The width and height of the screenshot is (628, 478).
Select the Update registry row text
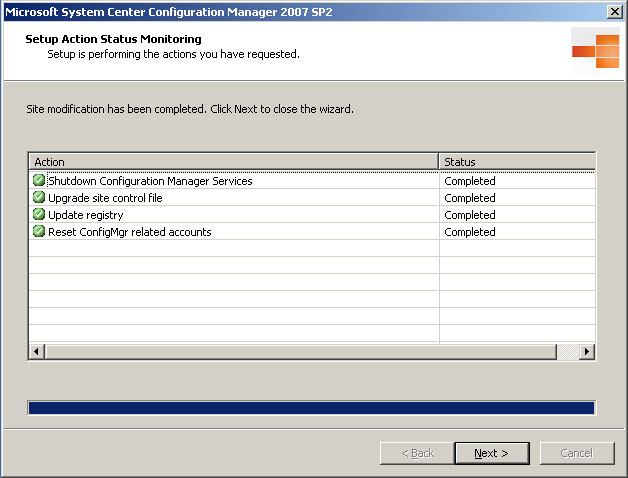[x=86, y=215]
